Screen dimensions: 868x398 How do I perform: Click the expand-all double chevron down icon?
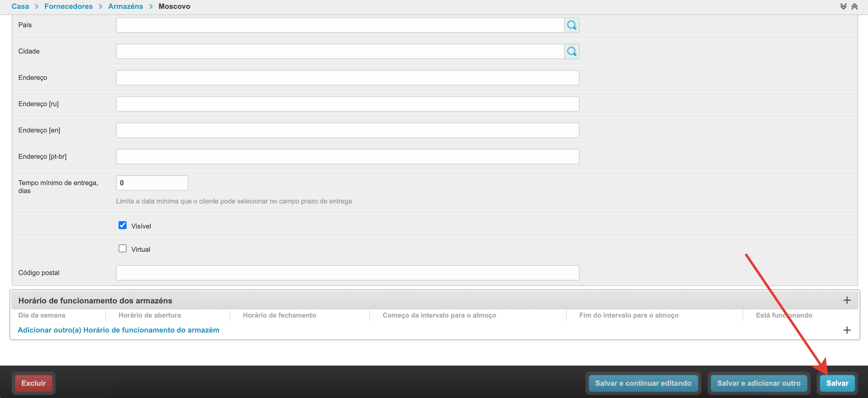tap(843, 6)
